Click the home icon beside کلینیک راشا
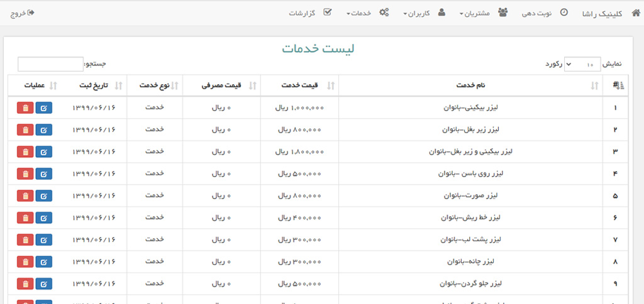 [635, 13]
